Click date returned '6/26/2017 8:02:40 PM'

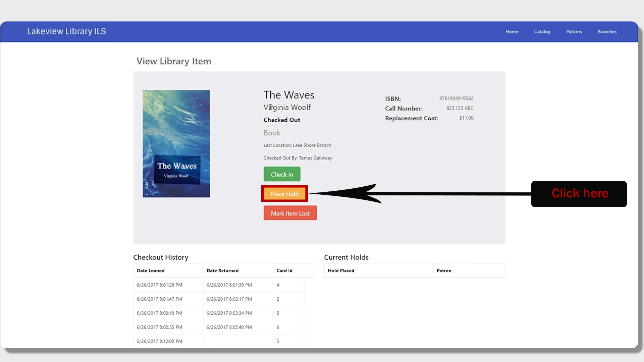229,327
